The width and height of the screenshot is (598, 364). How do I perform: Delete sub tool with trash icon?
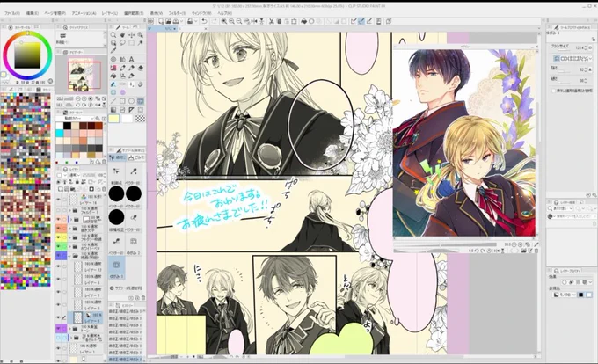pos(143,297)
